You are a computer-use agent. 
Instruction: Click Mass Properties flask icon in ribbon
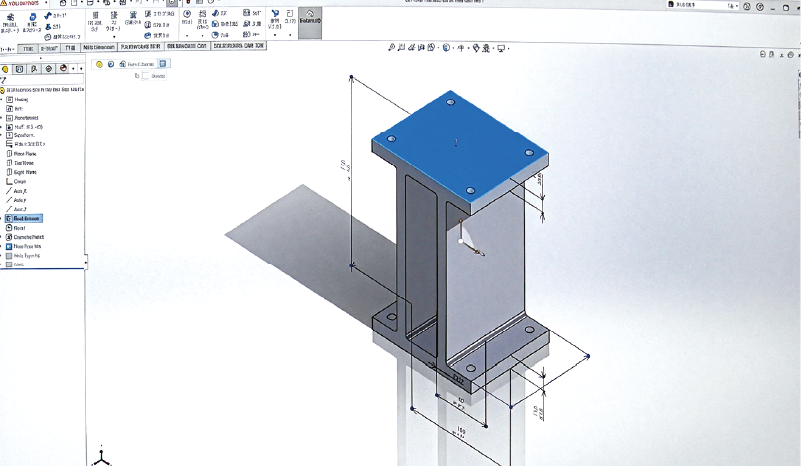pos(48,27)
